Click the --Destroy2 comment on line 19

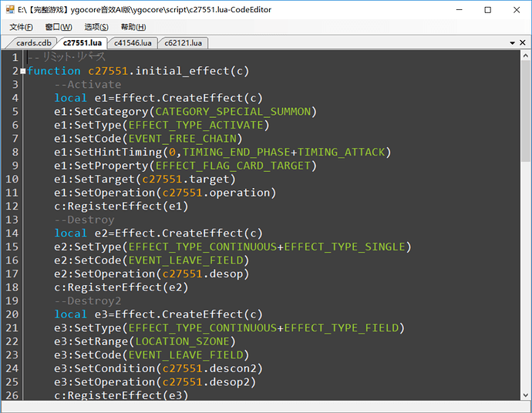(x=88, y=301)
